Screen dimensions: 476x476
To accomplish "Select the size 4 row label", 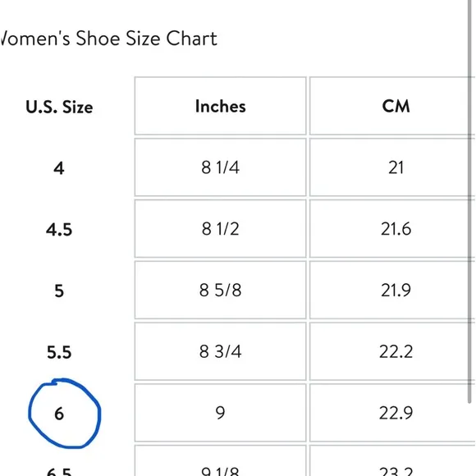I will click(x=59, y=168).
